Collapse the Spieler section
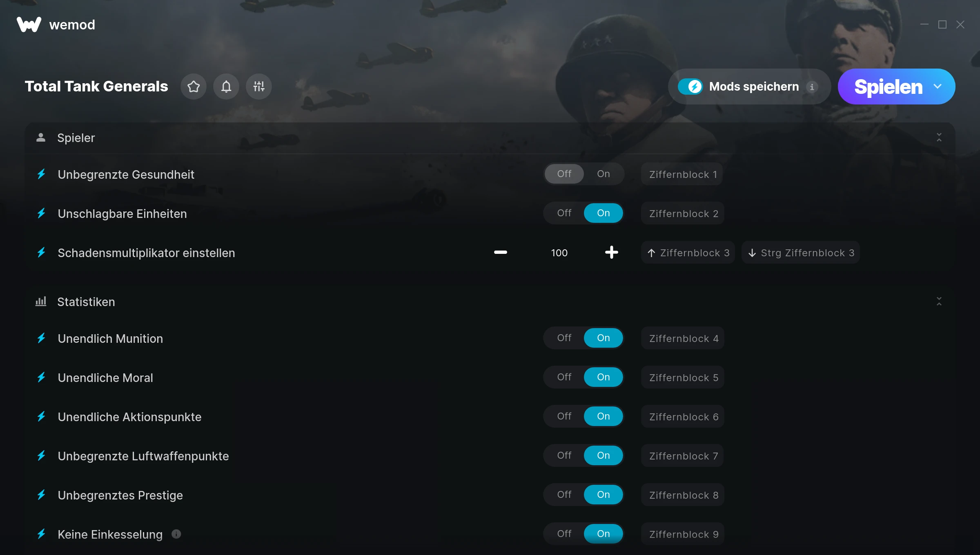The image size is (980, 555). coord(939,138)
